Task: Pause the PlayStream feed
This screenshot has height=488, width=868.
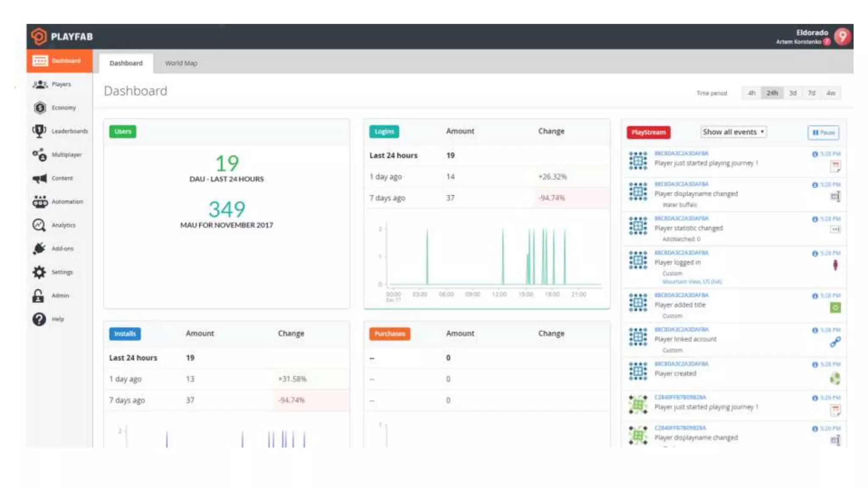Action: pyautogui.click(x=823, y=133)
